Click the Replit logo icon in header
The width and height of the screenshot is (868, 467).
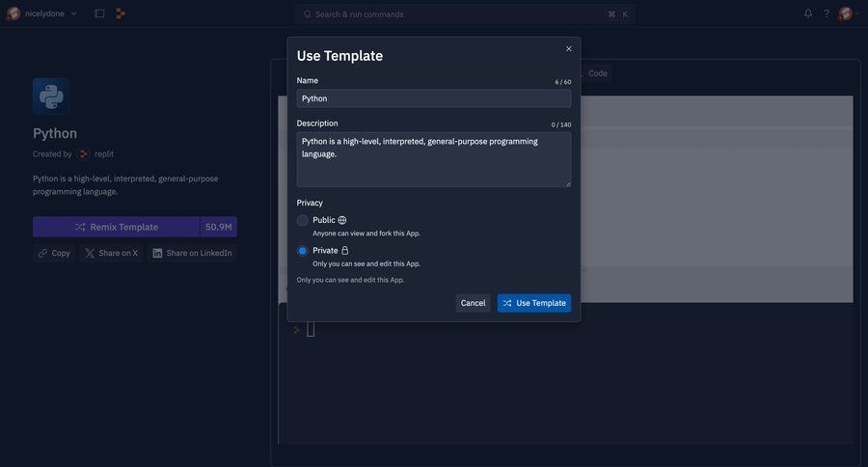point(121,14)
